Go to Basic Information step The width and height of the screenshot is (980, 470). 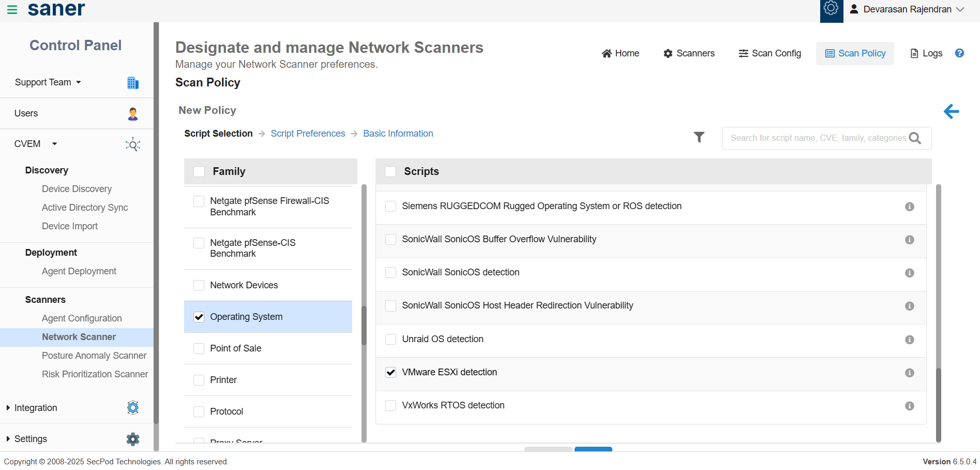click(398, 134)
